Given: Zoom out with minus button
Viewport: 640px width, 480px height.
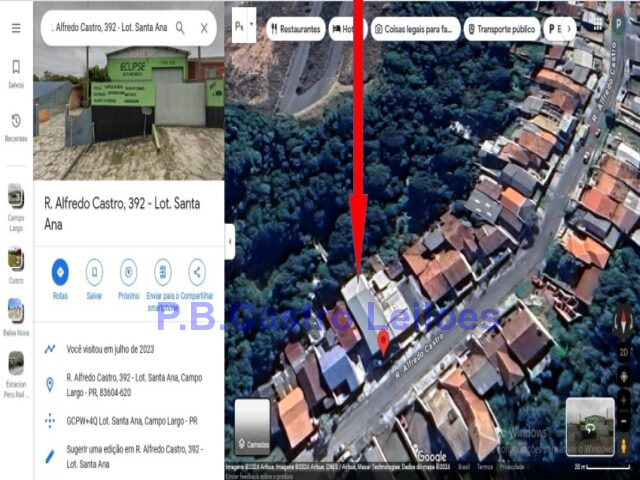Looking at the screenshot, I should point(624,420).
